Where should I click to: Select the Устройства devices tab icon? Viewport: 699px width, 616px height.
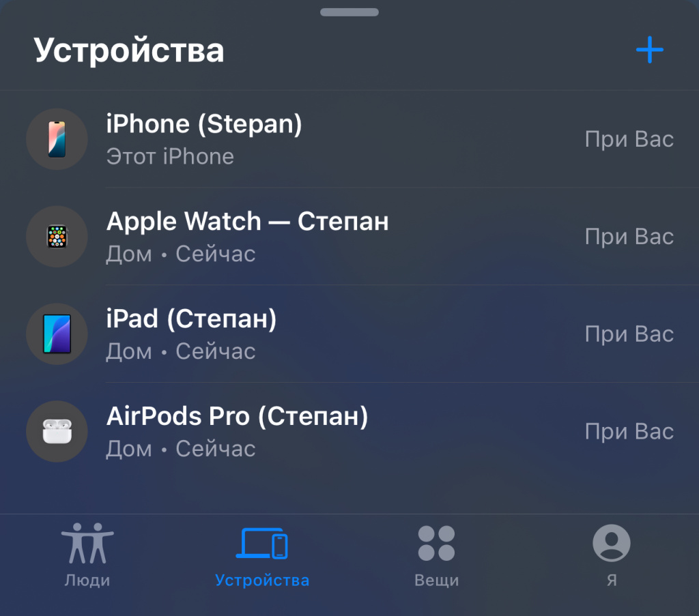(x=262, y=543)
